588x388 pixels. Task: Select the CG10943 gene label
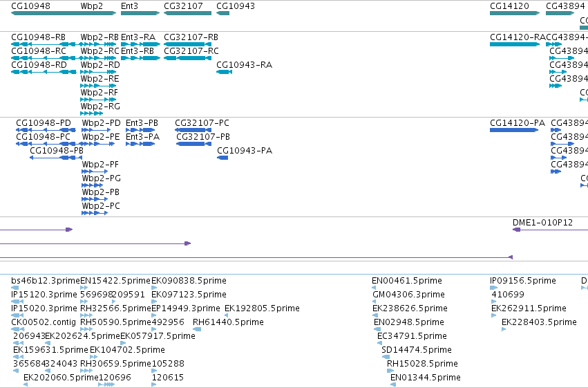tap(236, 6)
